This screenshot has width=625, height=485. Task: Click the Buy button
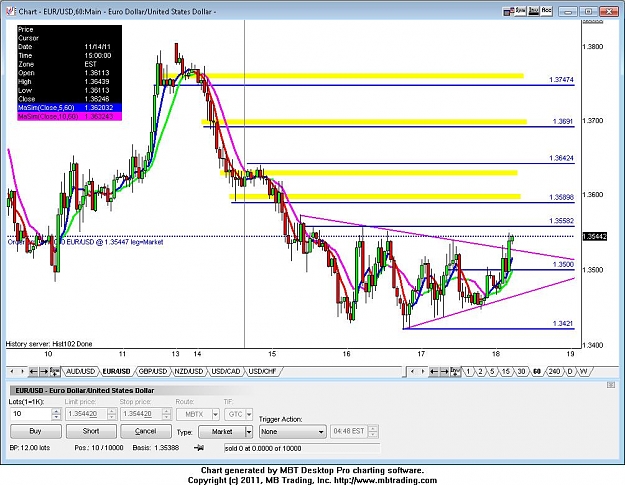tap(36, 431)
